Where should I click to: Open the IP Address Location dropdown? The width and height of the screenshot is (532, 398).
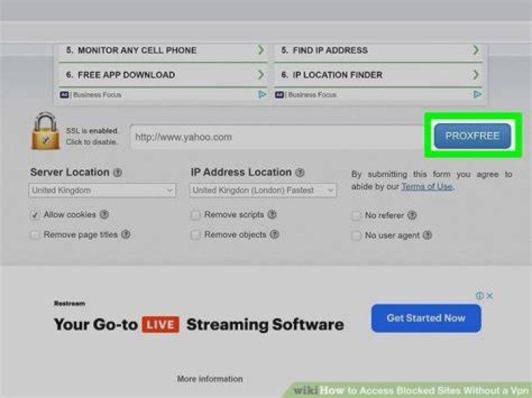[263, 191]
